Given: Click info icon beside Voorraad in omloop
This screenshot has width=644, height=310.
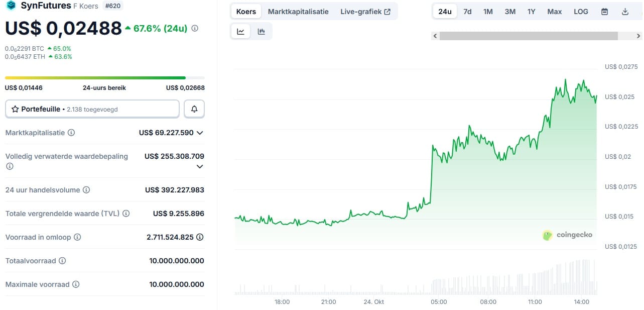Looking at the screenshot, I should point(77,237).
